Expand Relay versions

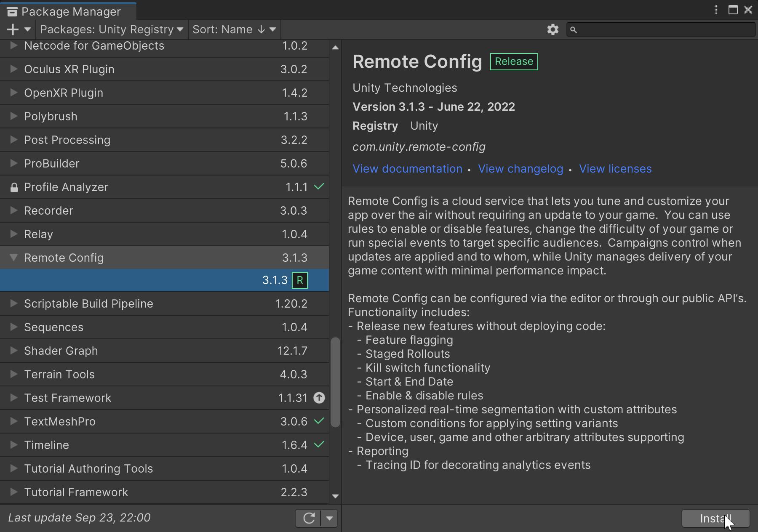(x=13, y=234)
